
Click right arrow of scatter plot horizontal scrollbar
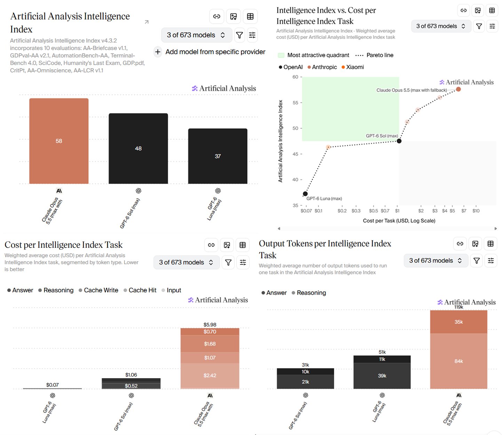496,229
